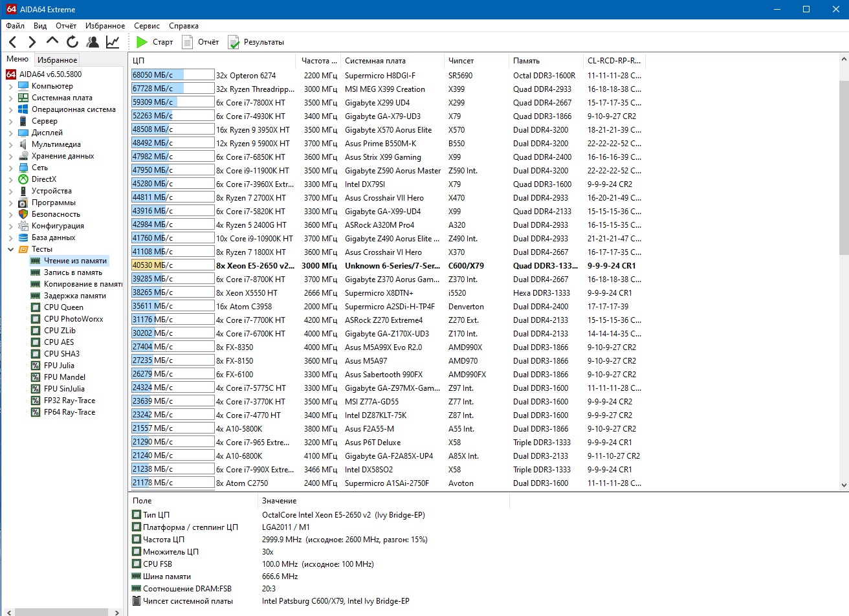Open the Сервис menu
The width and height of the screenshot is (849, 616).
(147, 26)
